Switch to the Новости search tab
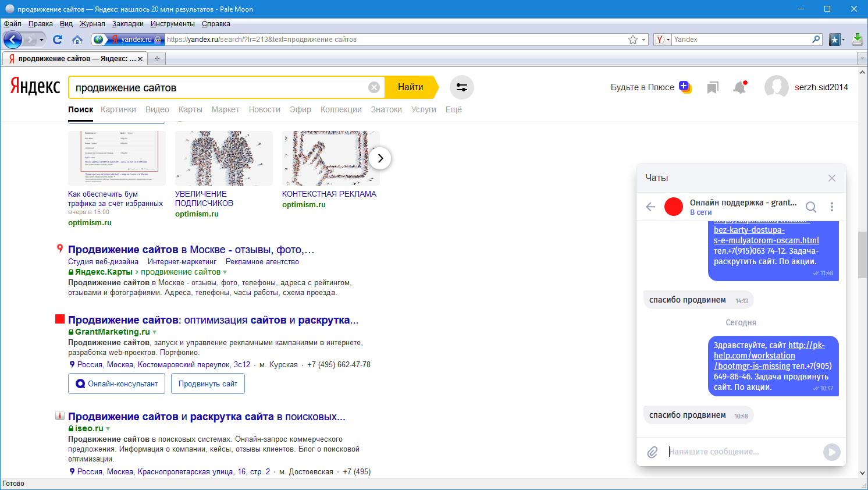This screenshot has width=868, height=490. (265, 109)
